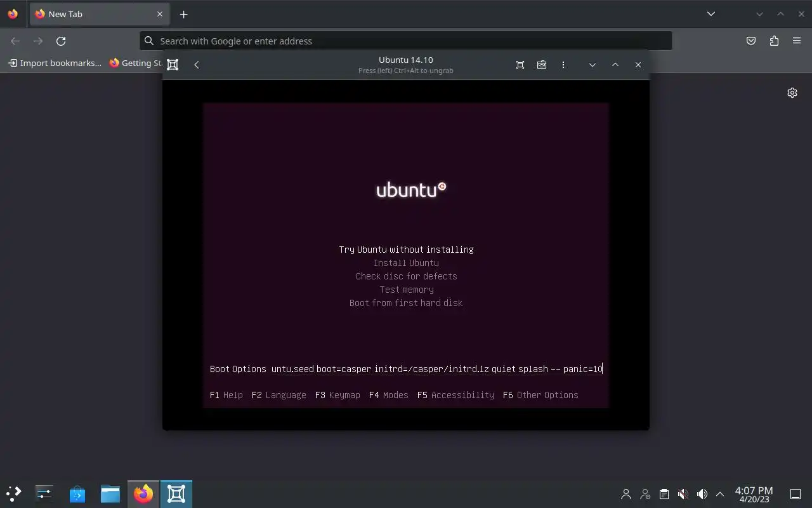
Task: Switch to Firefox in the taskbar
Action: 143,493
